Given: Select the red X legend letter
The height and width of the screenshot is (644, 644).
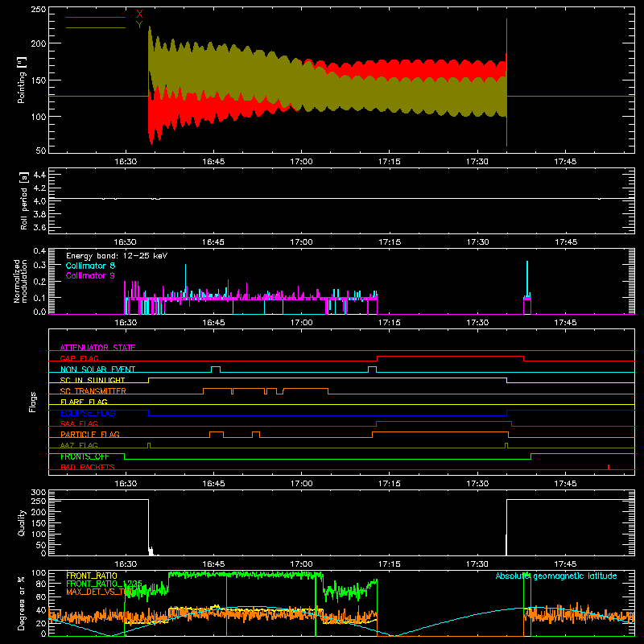Looking at the screenshot, I should [139, 14].
